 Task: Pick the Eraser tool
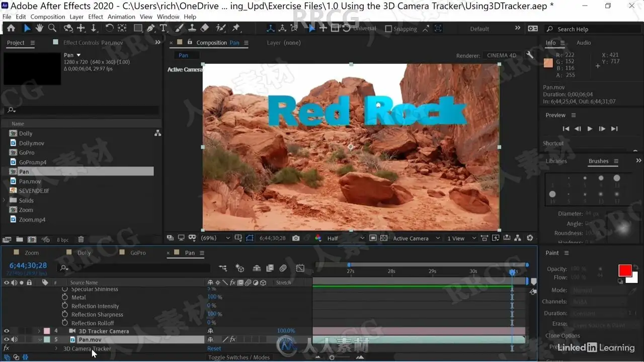[205, 29]
